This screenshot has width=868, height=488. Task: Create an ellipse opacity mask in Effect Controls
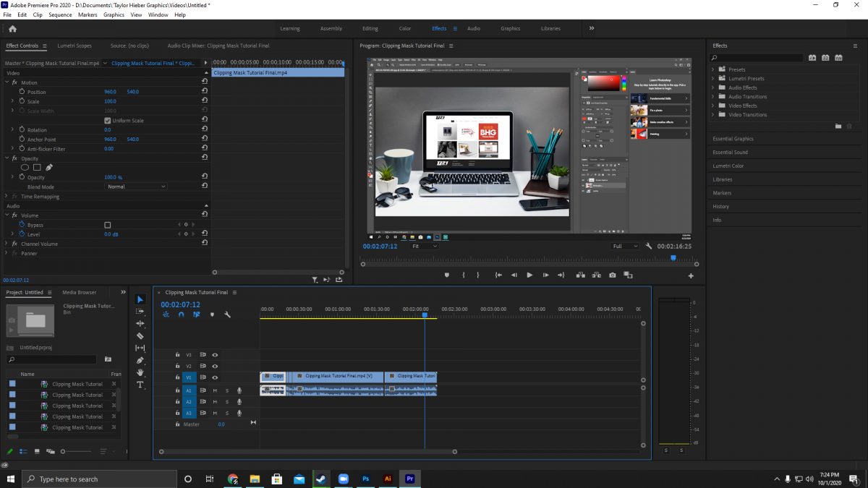coord(25,167)
